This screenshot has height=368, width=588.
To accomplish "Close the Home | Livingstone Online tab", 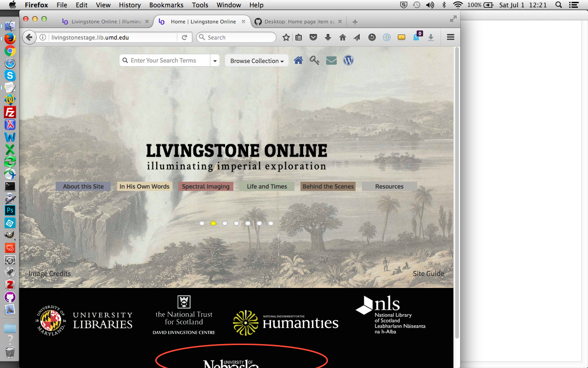I will 243,22.
